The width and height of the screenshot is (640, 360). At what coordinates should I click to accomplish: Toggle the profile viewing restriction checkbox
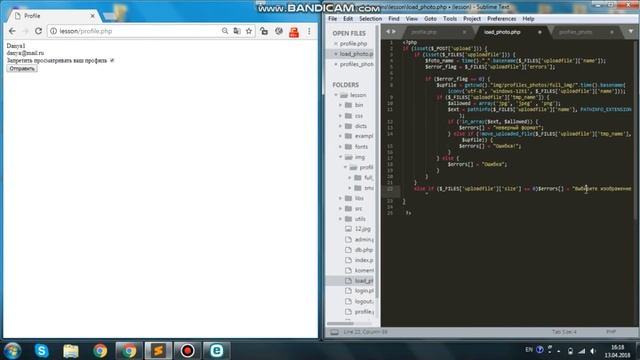tap(112, 60)
